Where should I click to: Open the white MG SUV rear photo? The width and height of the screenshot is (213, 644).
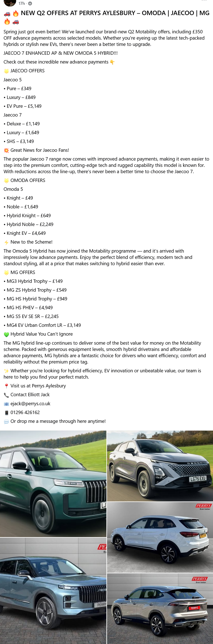(160, 537)
